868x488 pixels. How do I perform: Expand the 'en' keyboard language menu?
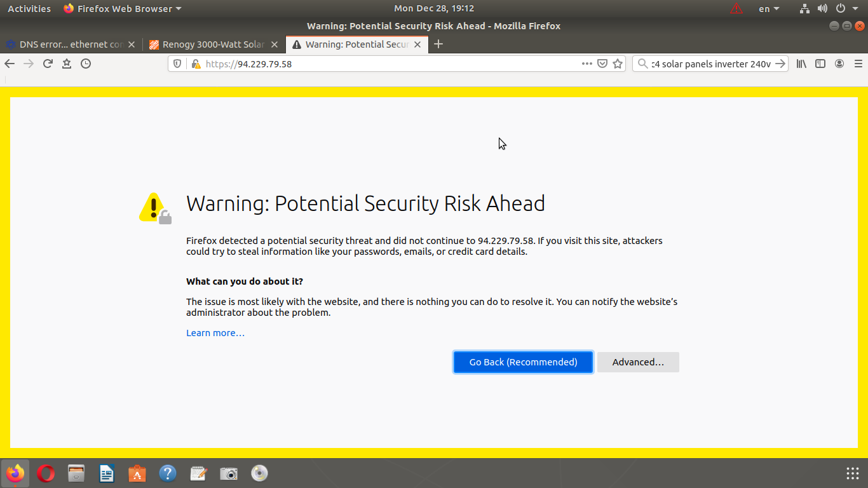click(769, 9)
